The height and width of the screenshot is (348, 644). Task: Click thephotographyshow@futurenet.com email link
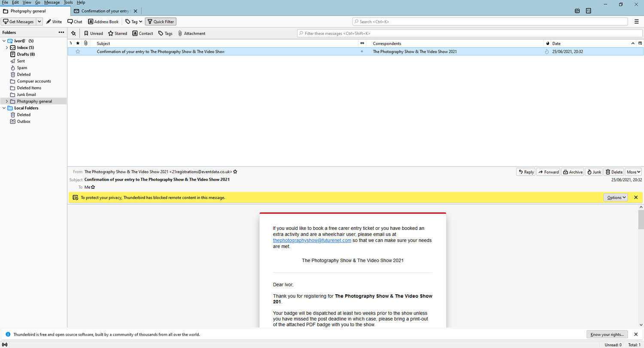pyautogui.click(x=312, y=241)
